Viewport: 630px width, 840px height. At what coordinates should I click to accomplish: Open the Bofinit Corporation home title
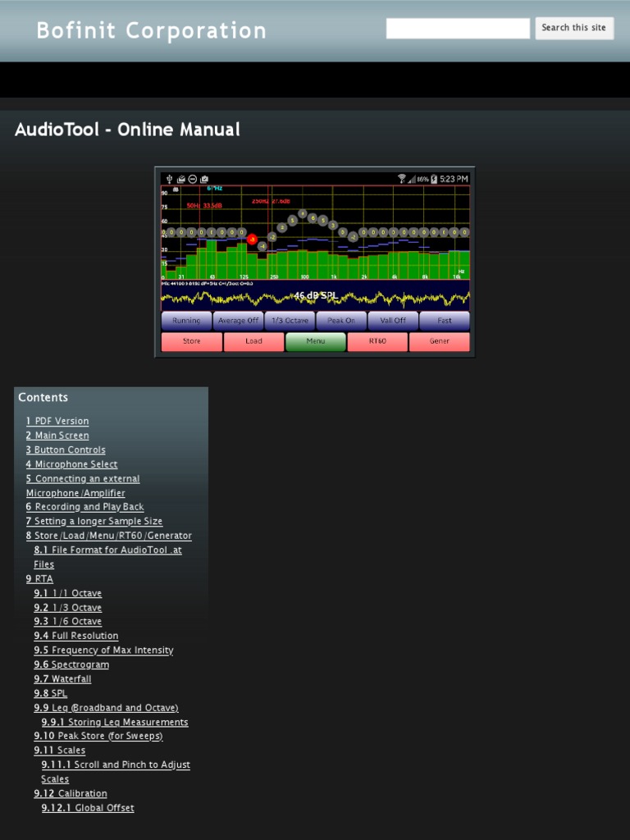[x=151, y=30]
